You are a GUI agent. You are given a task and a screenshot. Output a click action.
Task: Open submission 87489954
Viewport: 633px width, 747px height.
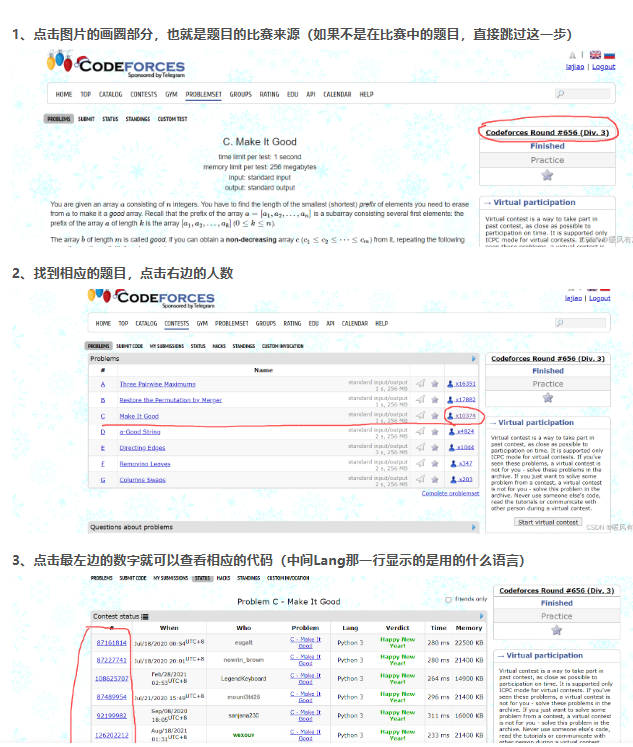(111, 697)
